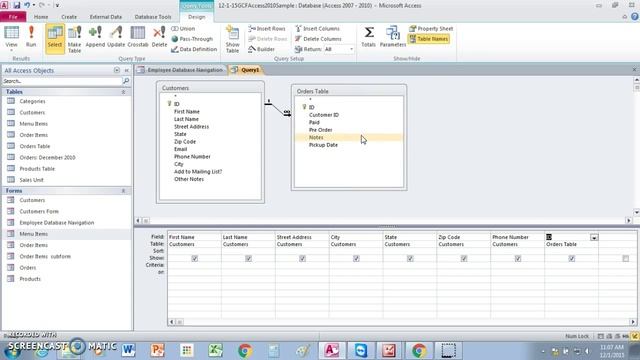This screenshot has width=640, height=360.
Task: Uncheck Show box for Zip Code column
Action: tap(464, 258)
